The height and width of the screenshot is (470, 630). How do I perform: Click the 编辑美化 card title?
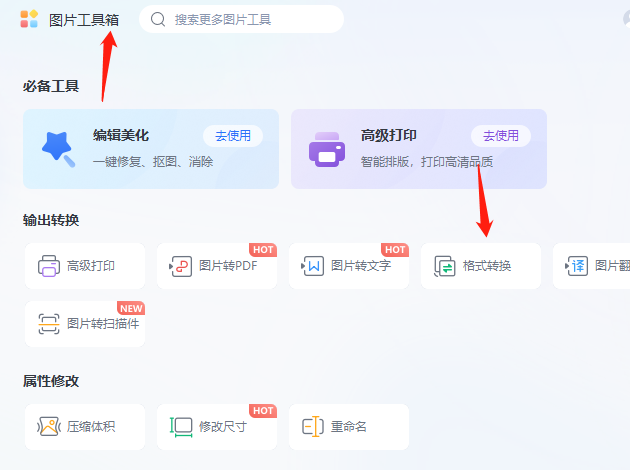click(x=121, y=135)
